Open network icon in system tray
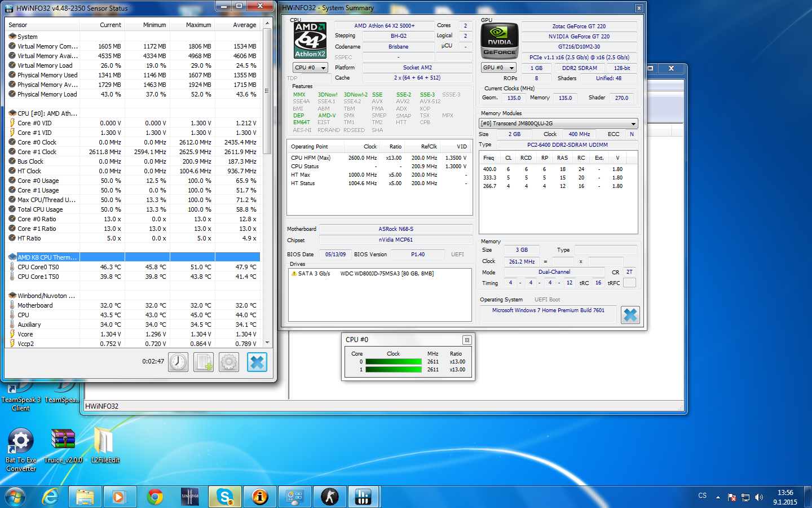Viewport: 812px width, 508px height. [x=745, y=497]
